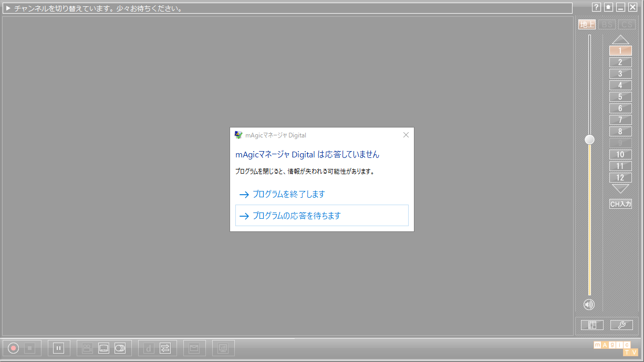Click the two-way arrows switch icon
The image size is (644, 362).
165,348
